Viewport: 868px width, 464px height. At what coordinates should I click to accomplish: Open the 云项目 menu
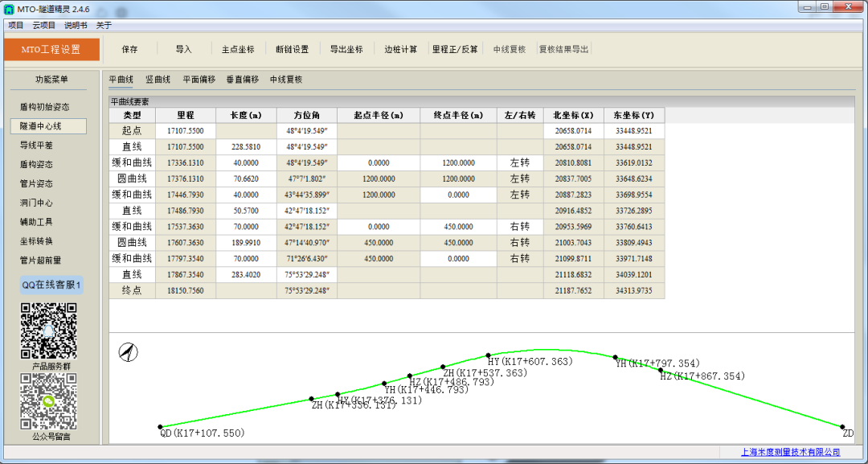click(44, 25)
